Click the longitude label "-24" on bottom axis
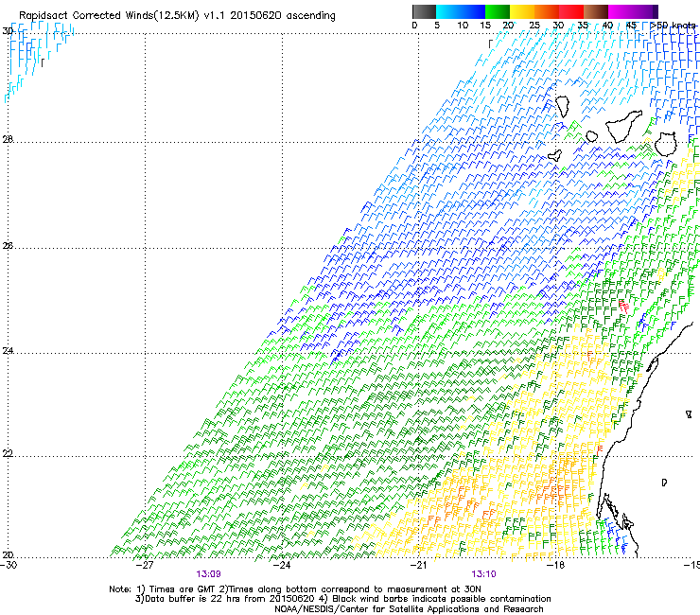The width and height of the screenshot is (700, 615). (x=282, y=566)
